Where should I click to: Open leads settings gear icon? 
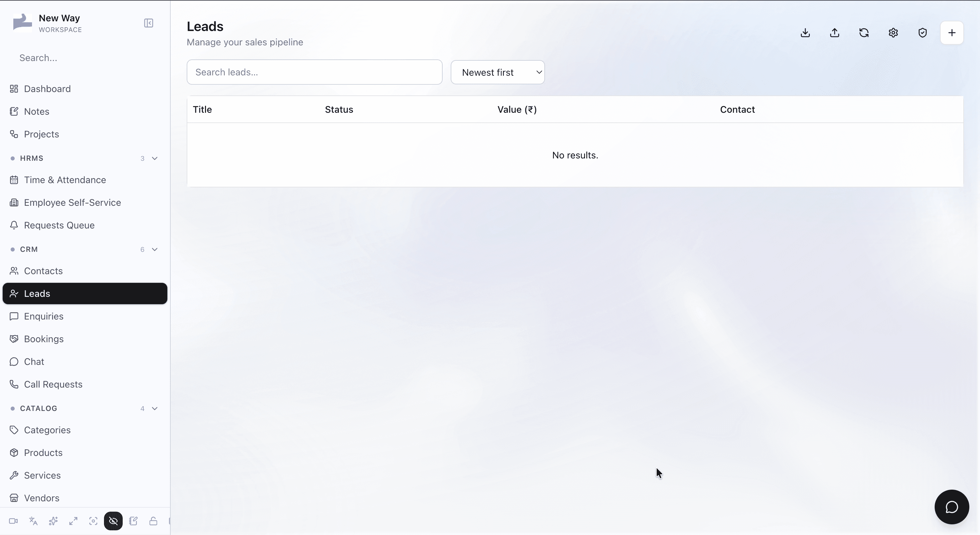pyautogui.click(x=893, y=33)
